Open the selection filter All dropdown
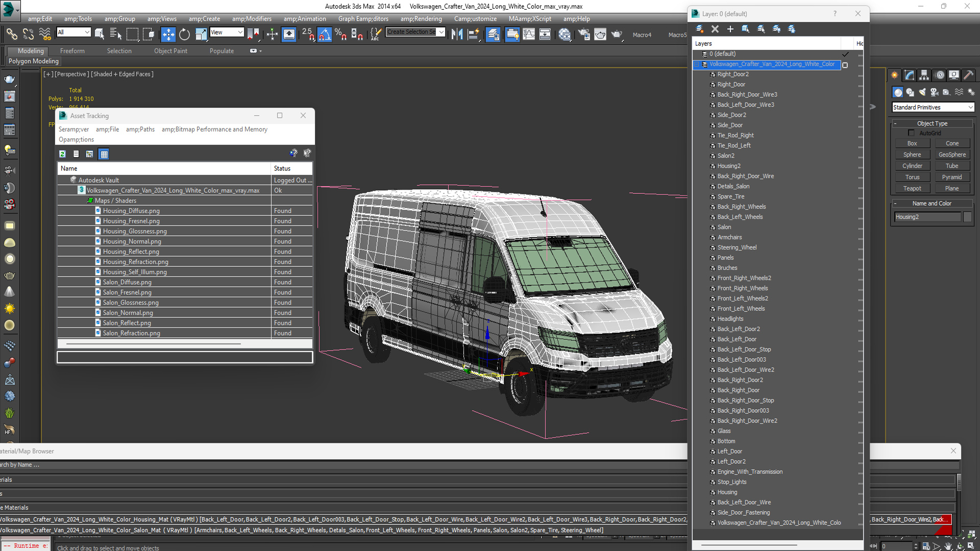This screenshot has width=980, height=551. (73, 32)
